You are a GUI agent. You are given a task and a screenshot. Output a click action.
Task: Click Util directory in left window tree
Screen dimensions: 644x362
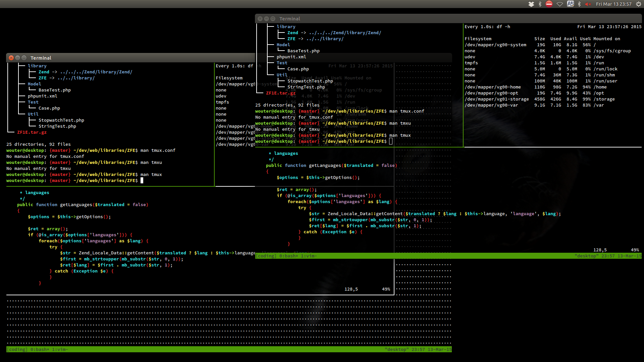[33, 114]
